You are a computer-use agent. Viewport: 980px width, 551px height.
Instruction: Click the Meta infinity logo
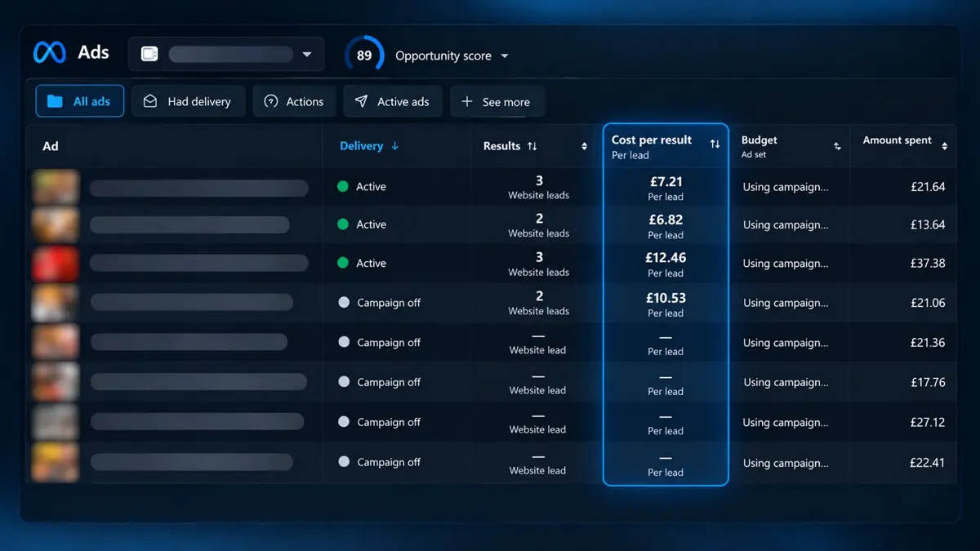[x=49, y=52]
